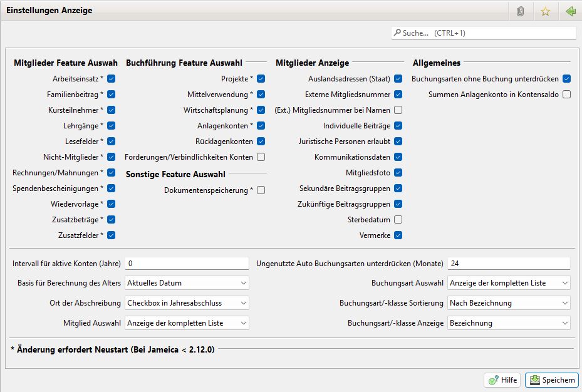Enable the Dokumentenspeicherung checkbox

tap(261, 190)
